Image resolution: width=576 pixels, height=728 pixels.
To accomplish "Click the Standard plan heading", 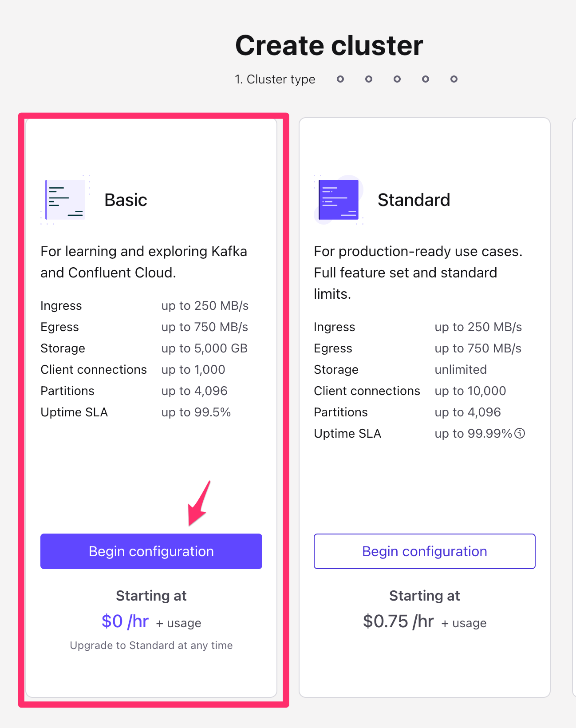I will 414,200.
